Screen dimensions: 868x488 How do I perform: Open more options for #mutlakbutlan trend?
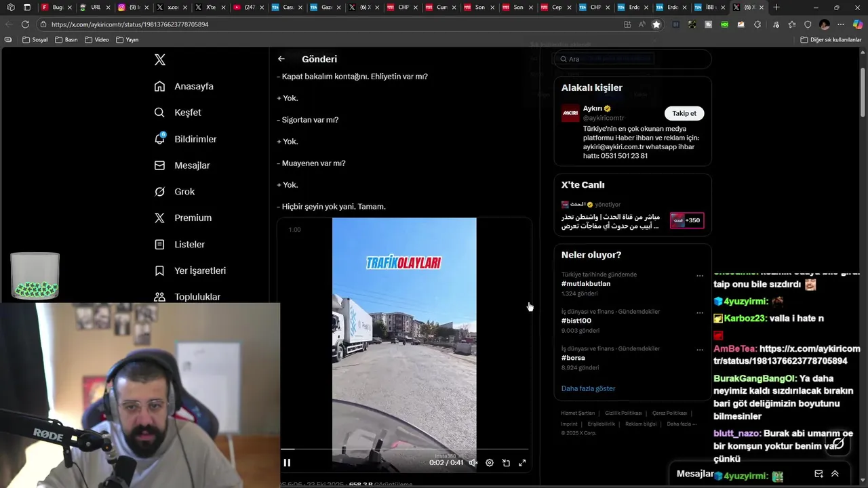[x=700, y=276]
